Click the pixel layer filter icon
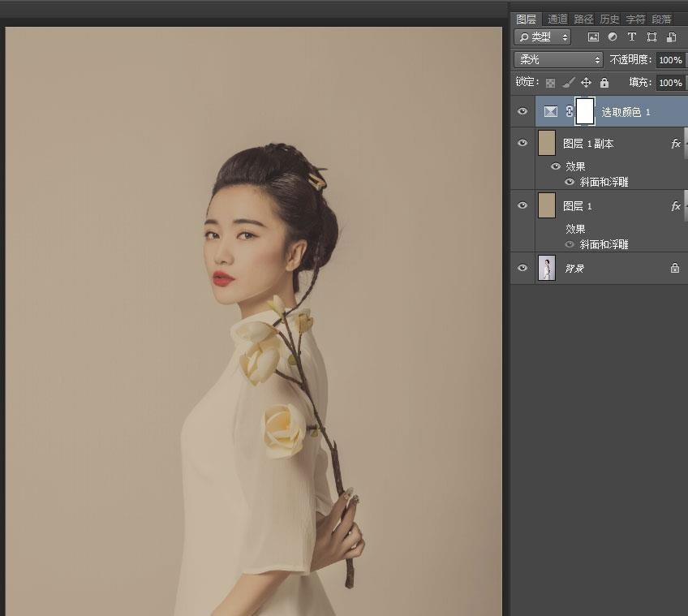688x616 pixels. (593, 37)
